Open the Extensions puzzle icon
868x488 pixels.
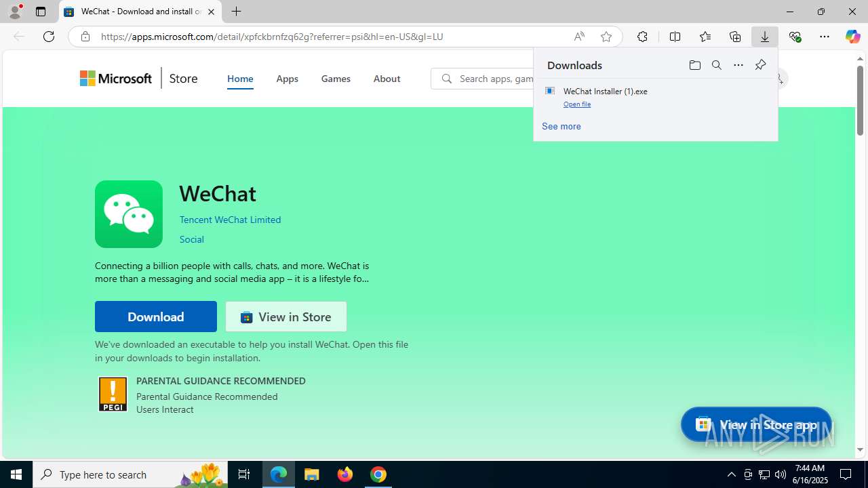coord(642,37)
